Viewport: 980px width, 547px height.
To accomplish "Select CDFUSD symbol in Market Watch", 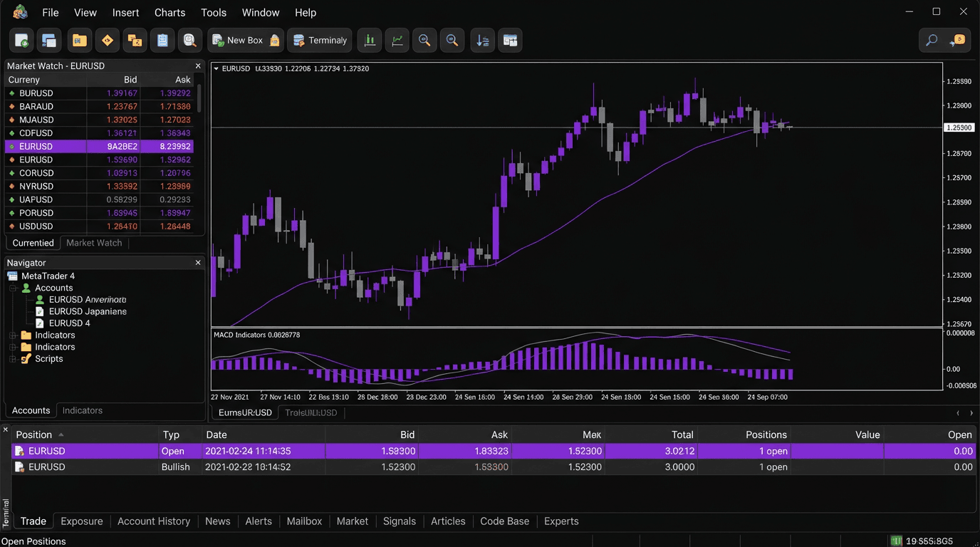I will coord(36,133).
